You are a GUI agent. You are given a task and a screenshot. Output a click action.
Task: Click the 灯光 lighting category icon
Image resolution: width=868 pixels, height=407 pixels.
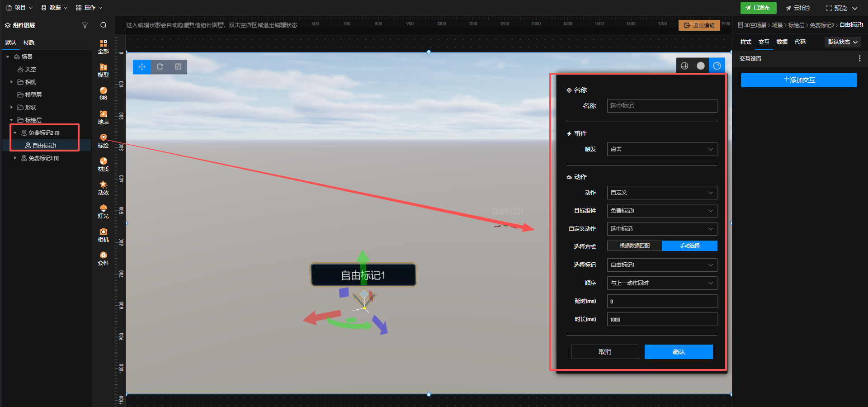(103, 211)
